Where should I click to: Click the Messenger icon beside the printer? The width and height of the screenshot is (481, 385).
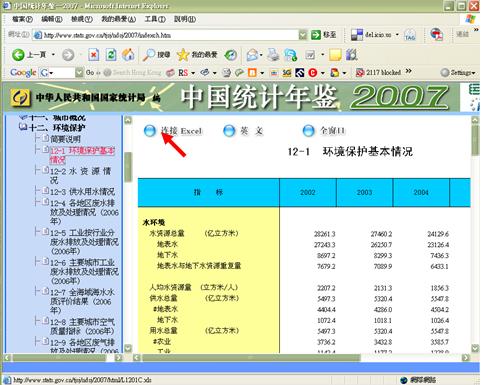coord(291,55)
